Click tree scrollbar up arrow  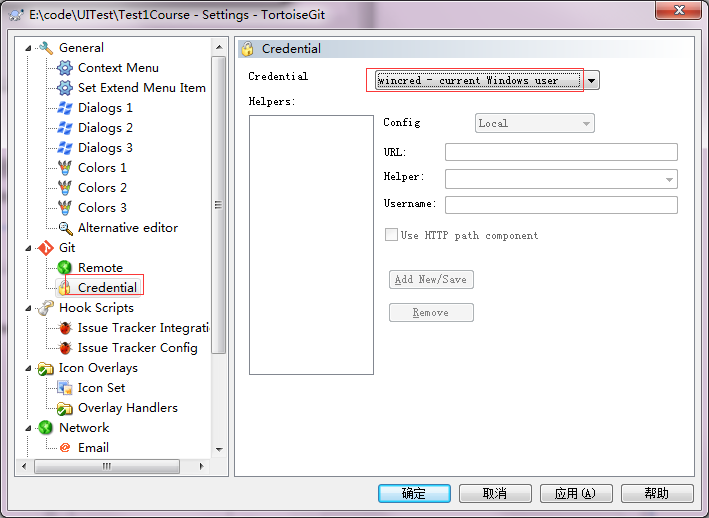219,47
